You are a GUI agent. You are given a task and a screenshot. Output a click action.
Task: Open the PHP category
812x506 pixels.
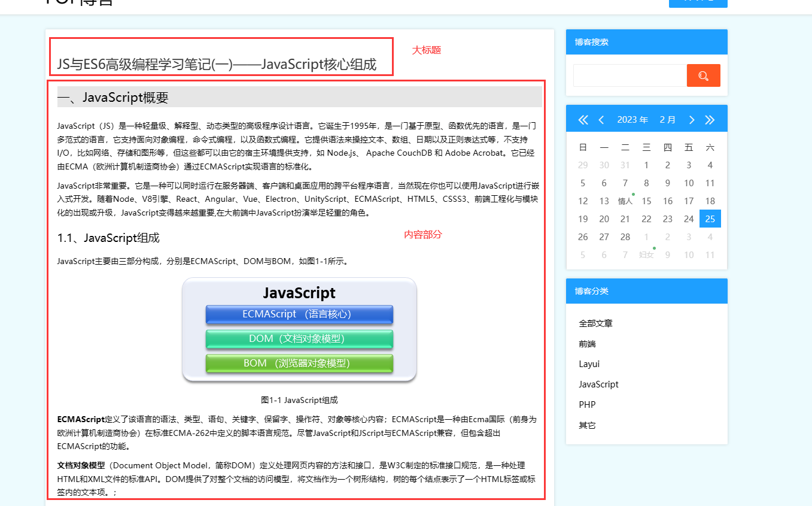[x=587, y=405]
